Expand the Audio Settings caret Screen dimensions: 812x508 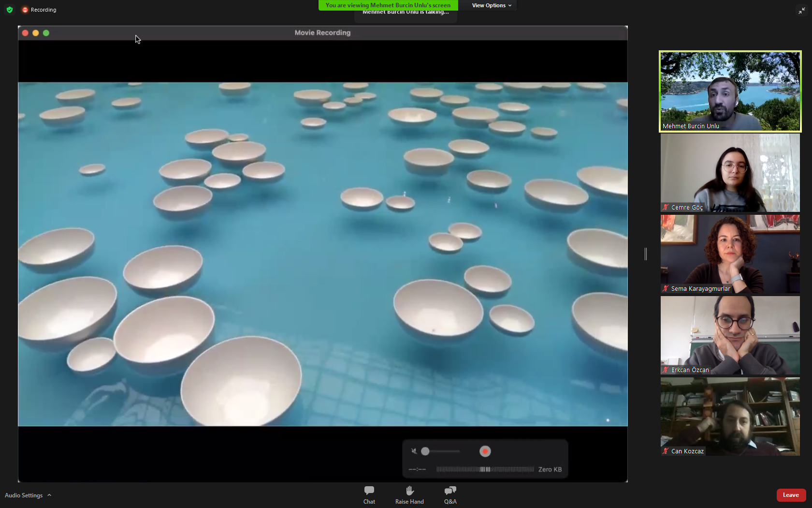49,495
